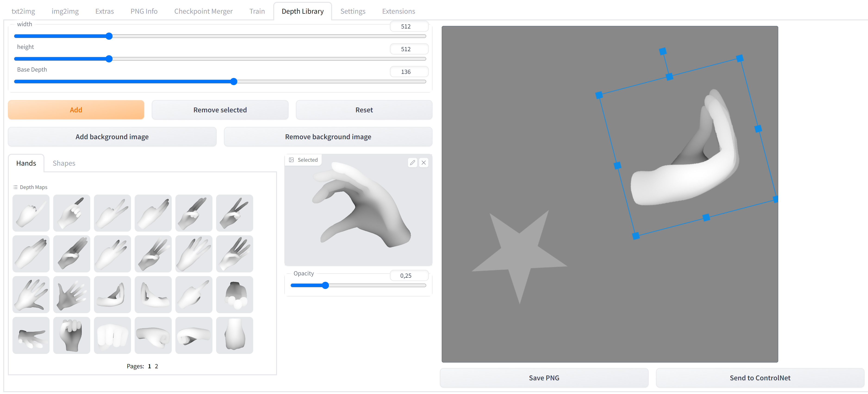The width and height of the screenshot is (868, 394).
Task: Adjust the Opacity slider handle
Action: point(325,285)
